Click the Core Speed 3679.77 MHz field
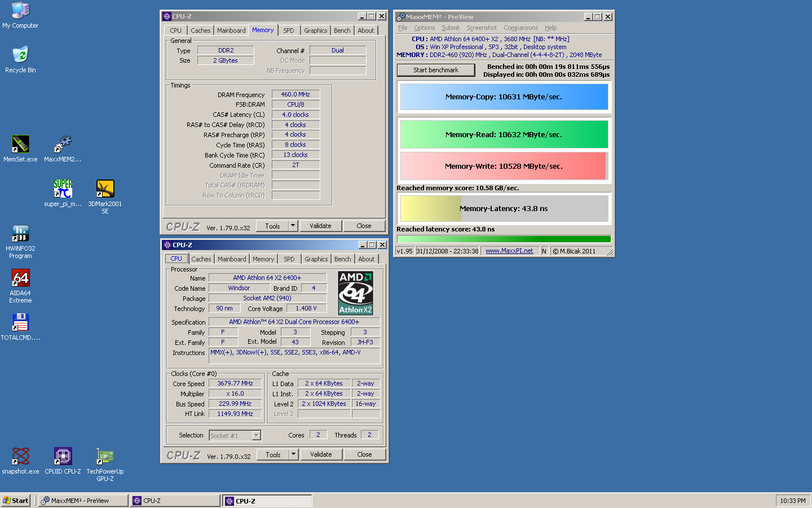The image size is (812, 508). [235, 383]
